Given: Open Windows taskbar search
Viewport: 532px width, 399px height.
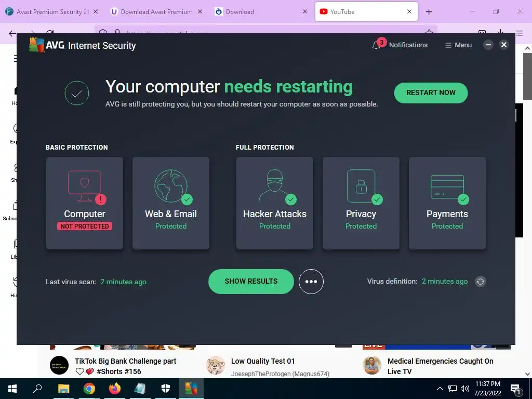Looking at the screenshot, I should 37,389.
